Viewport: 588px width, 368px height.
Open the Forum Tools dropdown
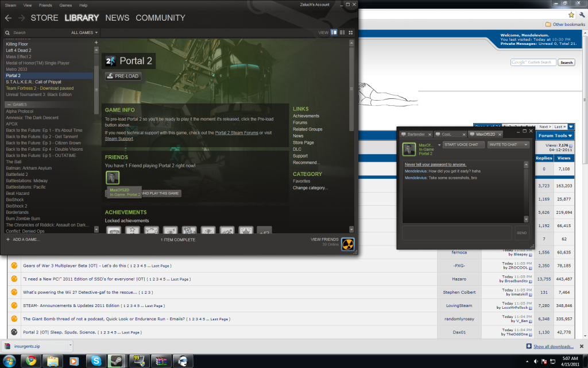pos(555,136)
